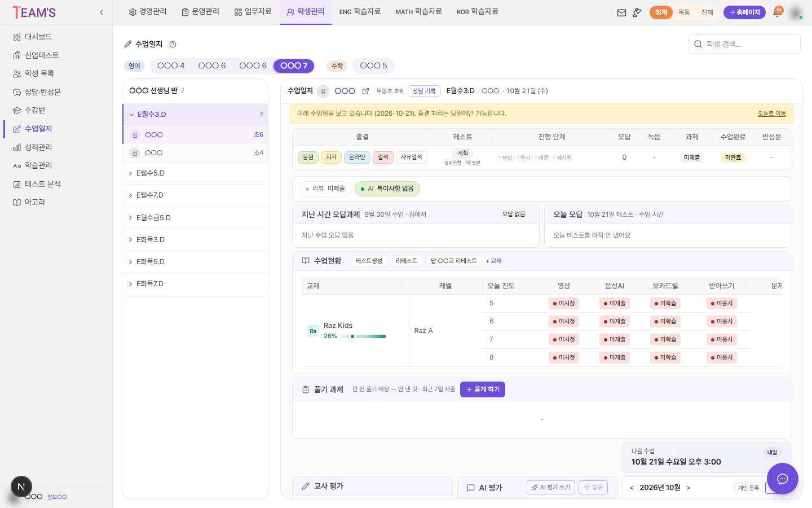Mark attendance as 지각
The height and width of the screenshot is (508, 812).
coord(331,157)
